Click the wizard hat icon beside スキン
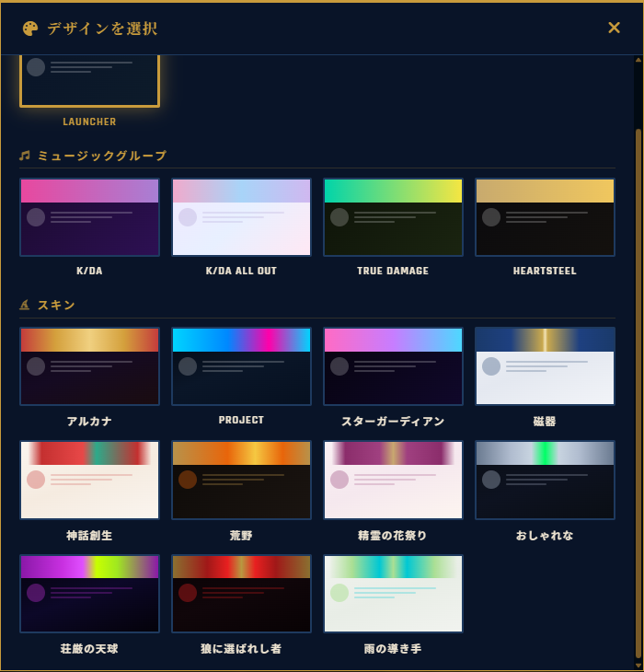The image size is (644, 672). [x=25, y=305]
